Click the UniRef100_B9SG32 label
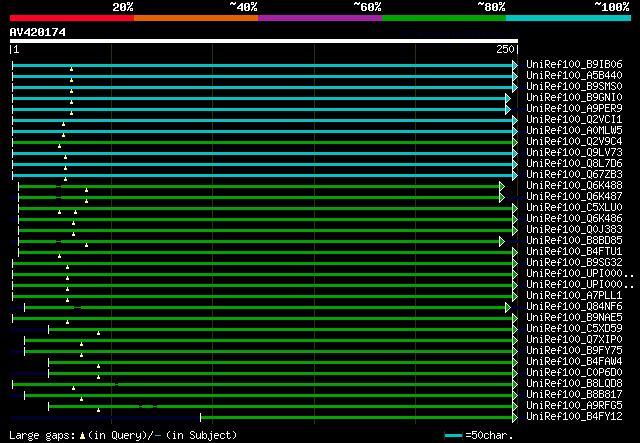The height and width of the screenshot is (443, 640). [574, 263]
